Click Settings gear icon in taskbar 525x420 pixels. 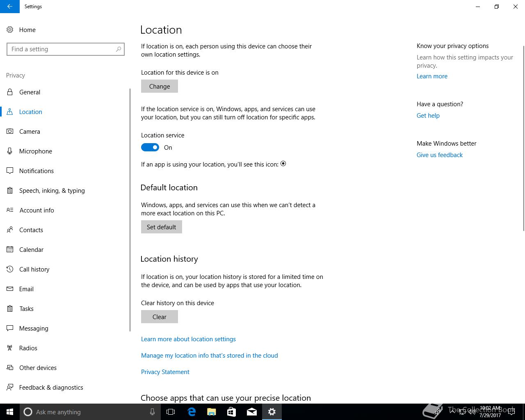pyautogui.click(x=272, y=412)
